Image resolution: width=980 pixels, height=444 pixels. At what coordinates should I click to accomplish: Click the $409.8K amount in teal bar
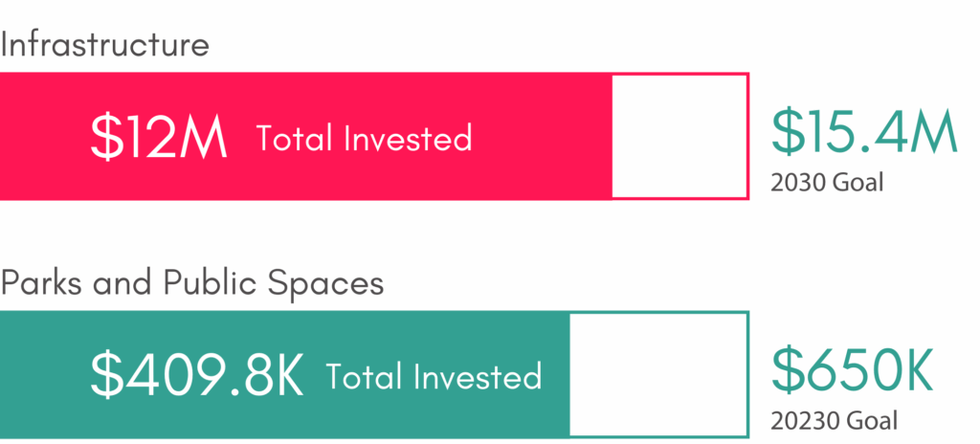click(196, 375)
